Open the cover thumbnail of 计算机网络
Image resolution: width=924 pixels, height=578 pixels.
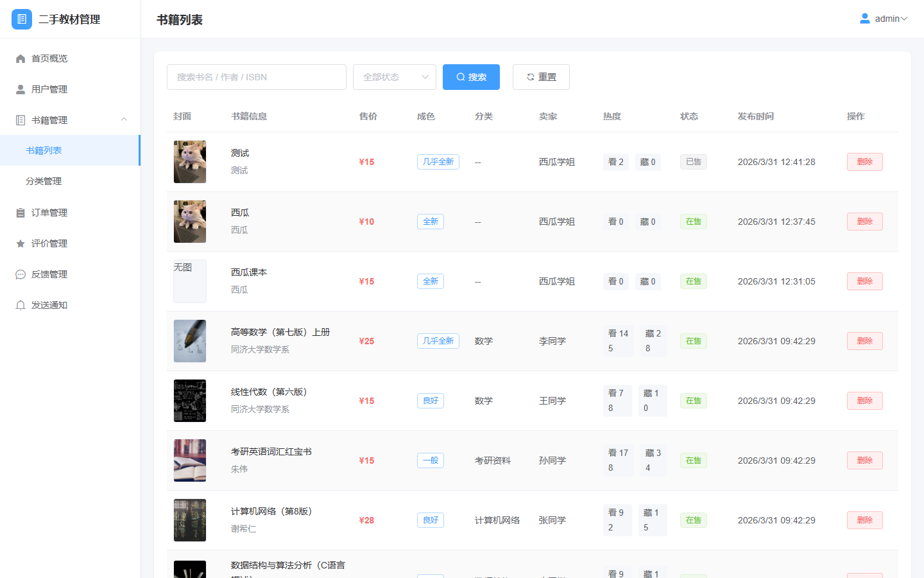click(x=190, y=520)
